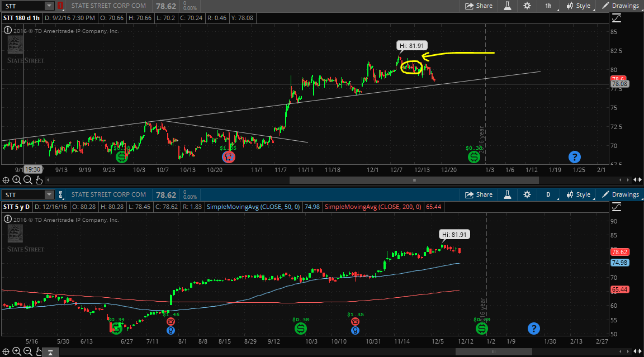Click the 78.08 price label on upper axis
The width and height of the screenshot is (644, 357).
(619, 84)
